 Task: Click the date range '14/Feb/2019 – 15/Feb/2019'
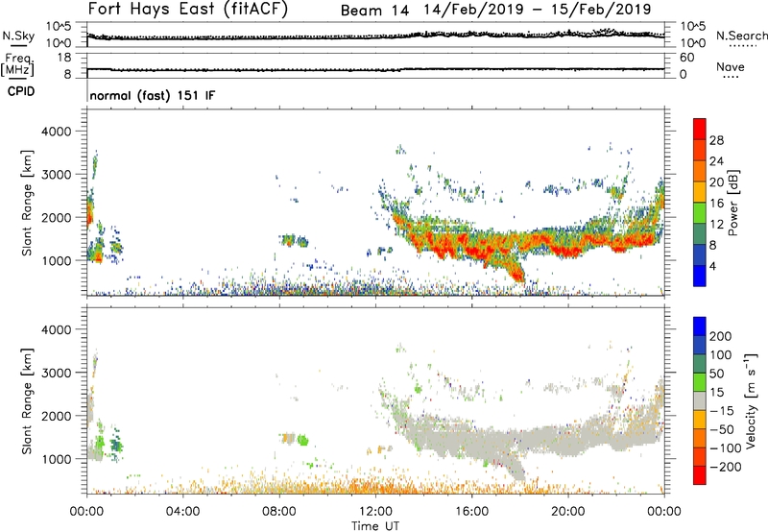coord(538,10)
